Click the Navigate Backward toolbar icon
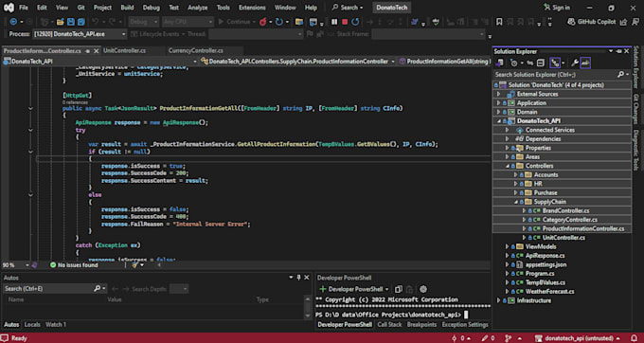This screenshot has width=644, height=343. 13,22
